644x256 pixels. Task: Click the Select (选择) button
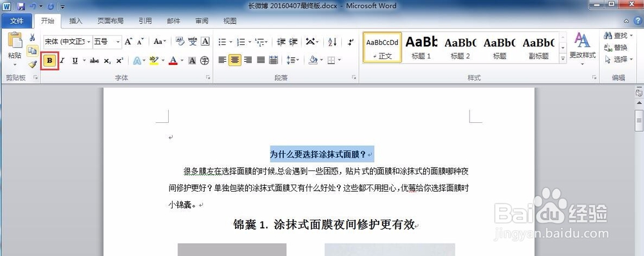tap(618, 59)
